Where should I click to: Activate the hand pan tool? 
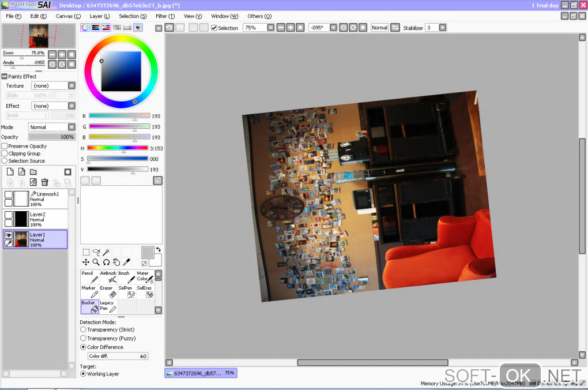coord(116,262)
